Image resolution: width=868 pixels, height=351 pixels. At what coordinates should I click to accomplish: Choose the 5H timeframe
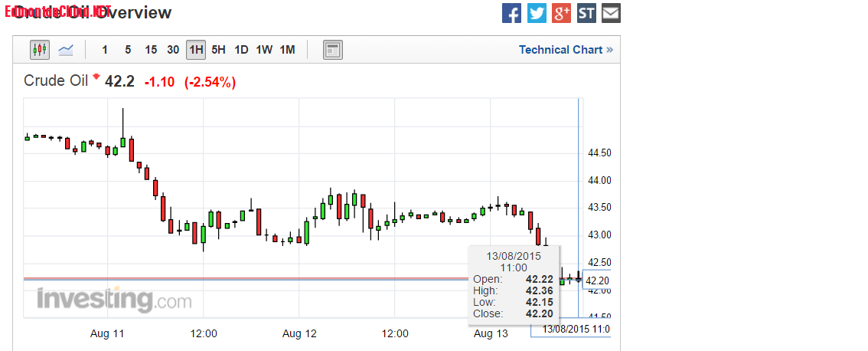coord(218,50)
